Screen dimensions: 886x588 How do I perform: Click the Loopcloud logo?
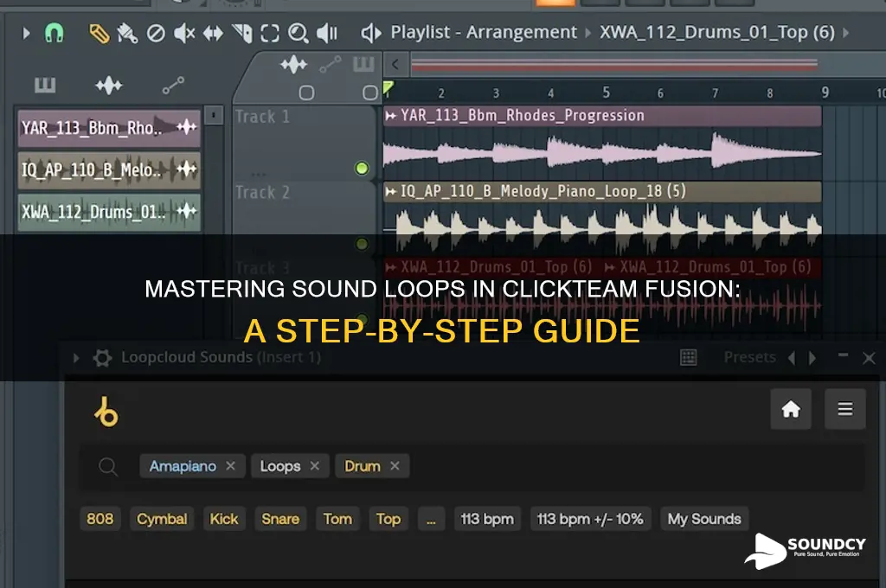[x=106, y=412]
